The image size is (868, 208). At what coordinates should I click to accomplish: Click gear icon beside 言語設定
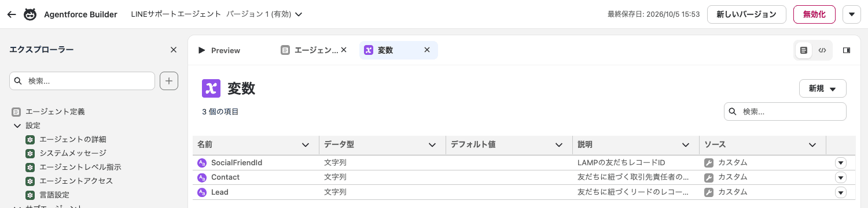point(30,195)
